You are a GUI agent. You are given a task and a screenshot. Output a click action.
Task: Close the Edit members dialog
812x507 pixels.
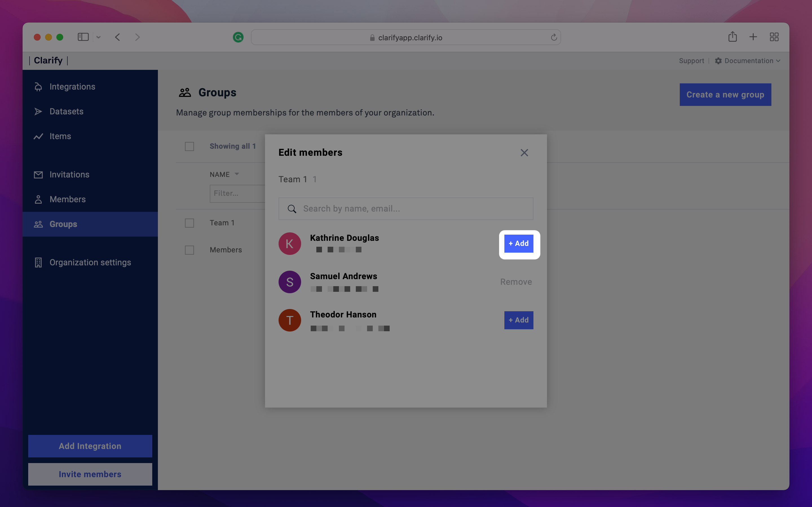pyautogui.click(x=524, y=153)
